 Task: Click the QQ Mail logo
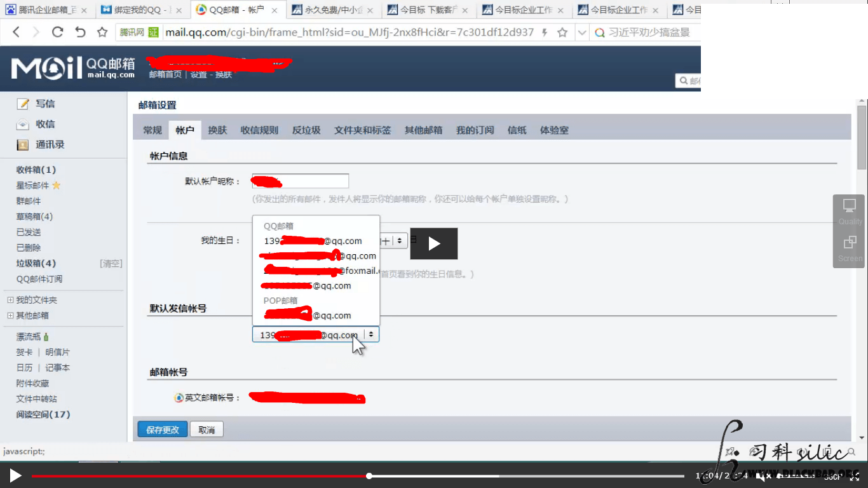click(x=73, y=67)
